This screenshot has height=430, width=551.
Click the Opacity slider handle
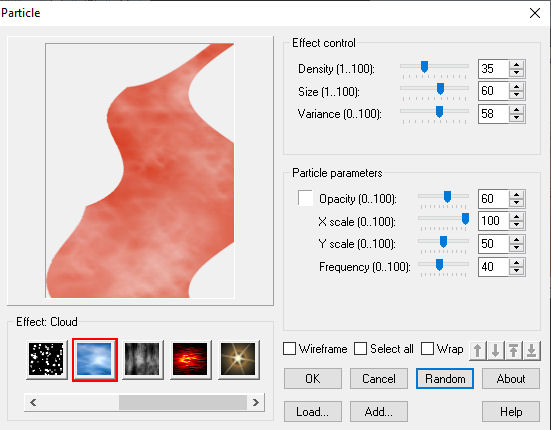coord(447,197)
